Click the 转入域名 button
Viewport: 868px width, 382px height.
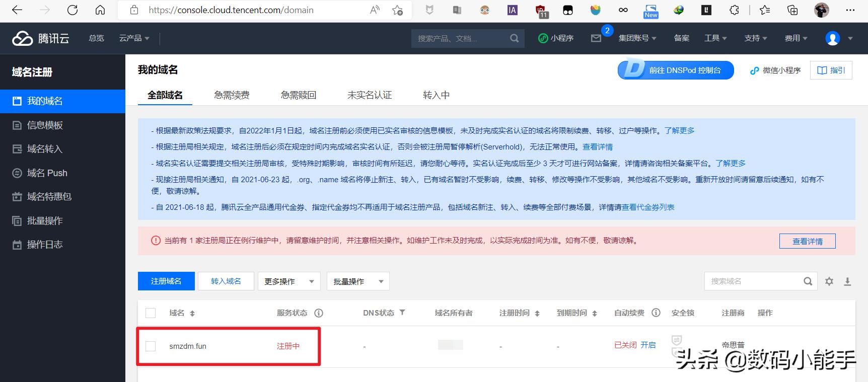[x=226, y=281]
